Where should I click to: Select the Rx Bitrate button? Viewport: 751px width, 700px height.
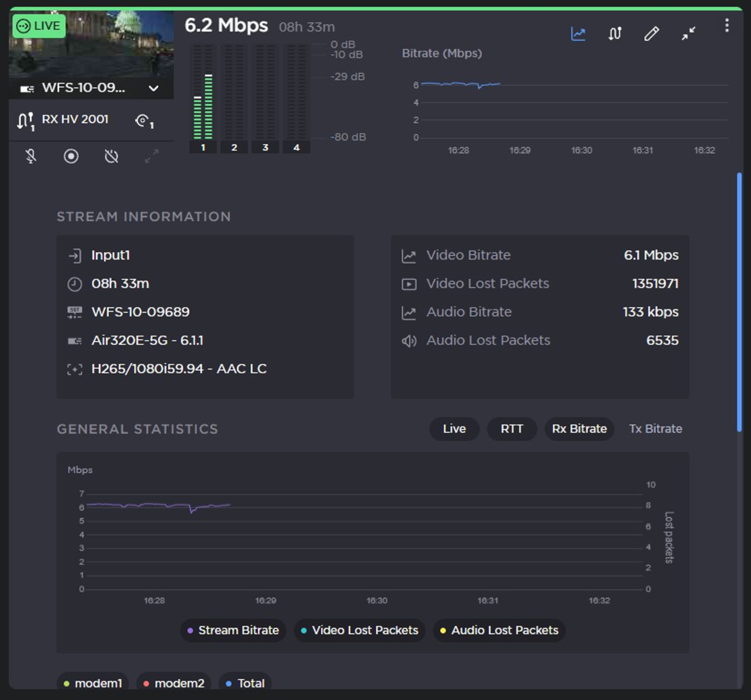579,429
